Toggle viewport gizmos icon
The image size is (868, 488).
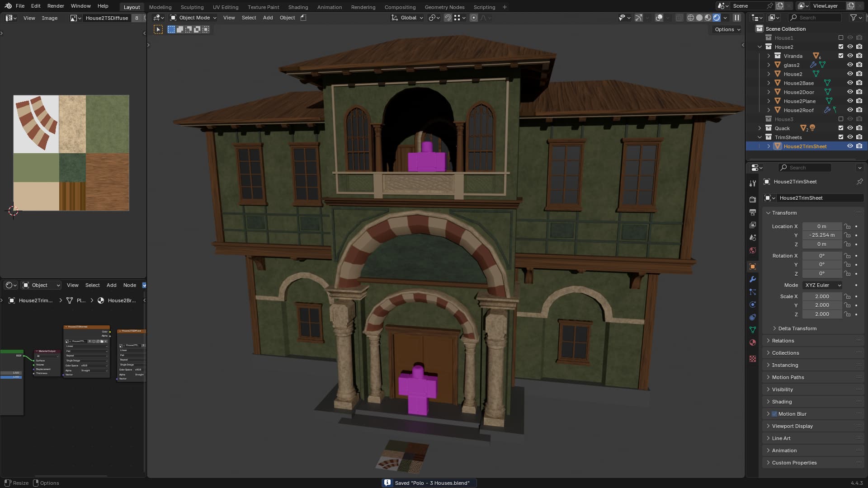coord(638,18)
